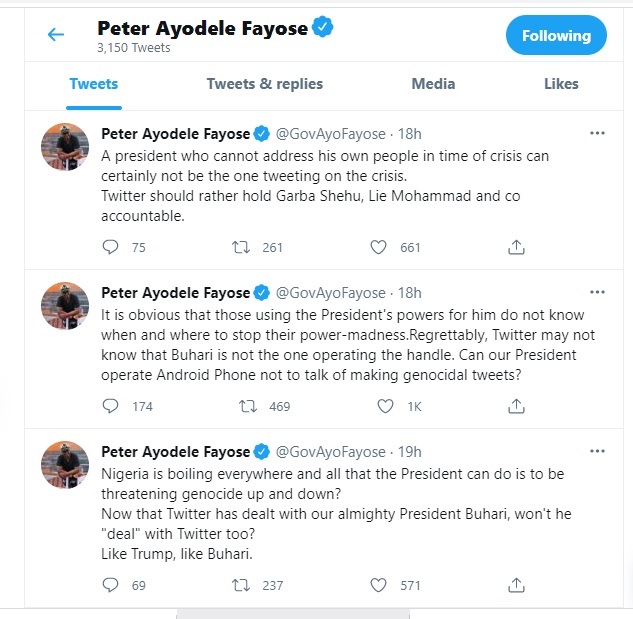Select the Likes tab
The height and width of the screenshot is (619, 633).
561,84
